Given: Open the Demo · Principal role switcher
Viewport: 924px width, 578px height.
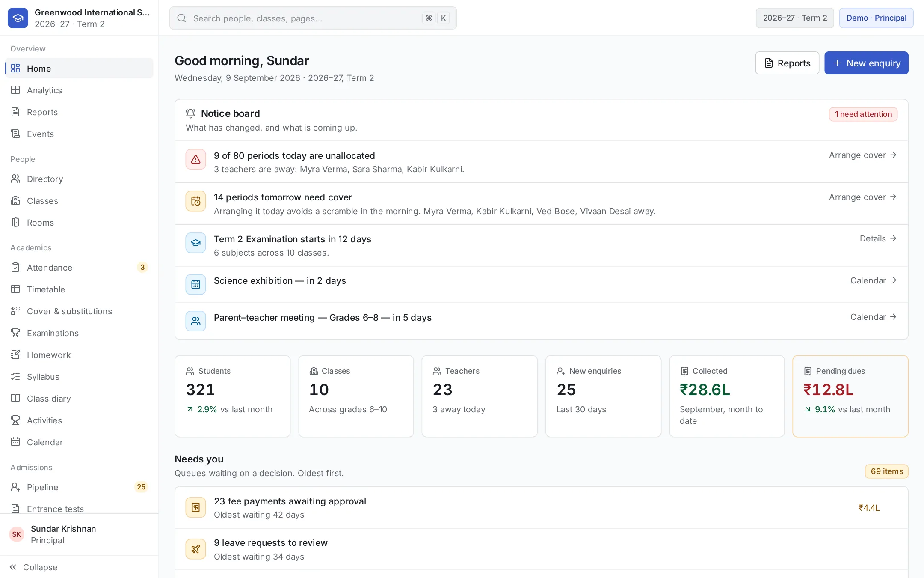Looking at the screenshot, I should pos(876,18).
